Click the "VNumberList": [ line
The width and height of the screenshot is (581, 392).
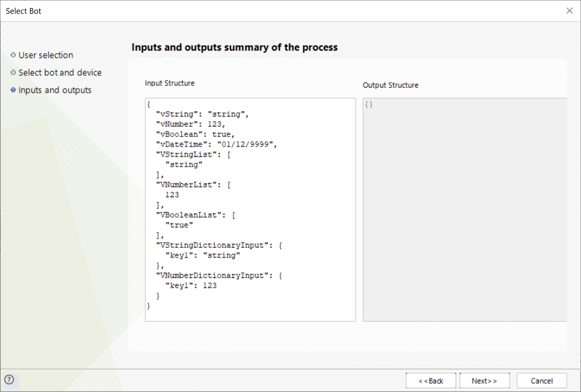pos(193,185)
